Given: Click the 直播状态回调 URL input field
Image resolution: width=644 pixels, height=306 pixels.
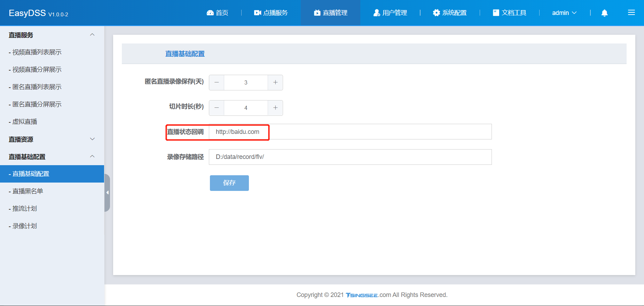Looking at the screenshot, I should [350, 132].
